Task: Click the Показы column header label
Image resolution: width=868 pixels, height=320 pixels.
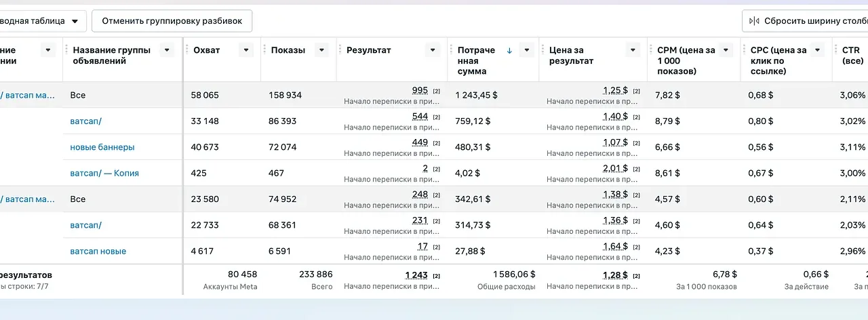Action: pos(288,50)
